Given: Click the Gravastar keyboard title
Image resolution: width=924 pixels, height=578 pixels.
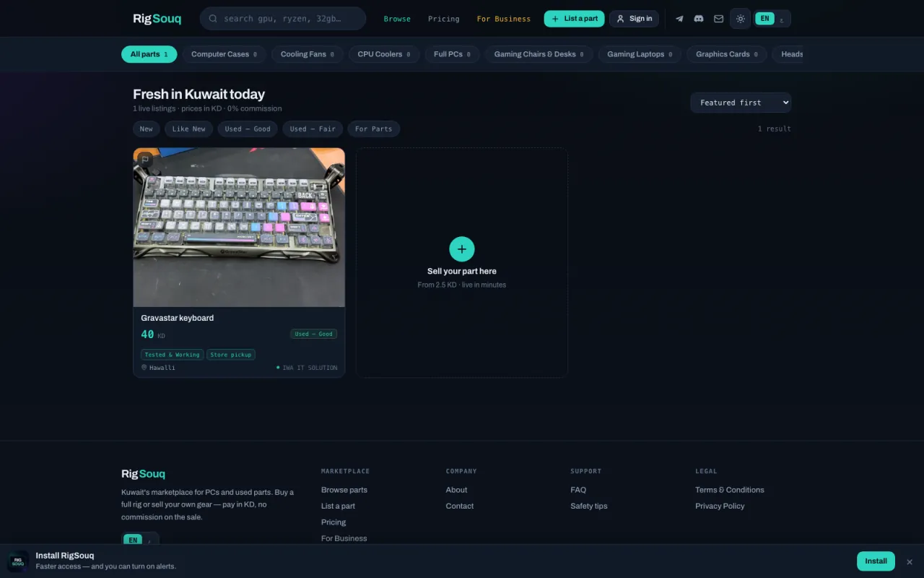Looking at the screenshot, I should coord(178,318).
